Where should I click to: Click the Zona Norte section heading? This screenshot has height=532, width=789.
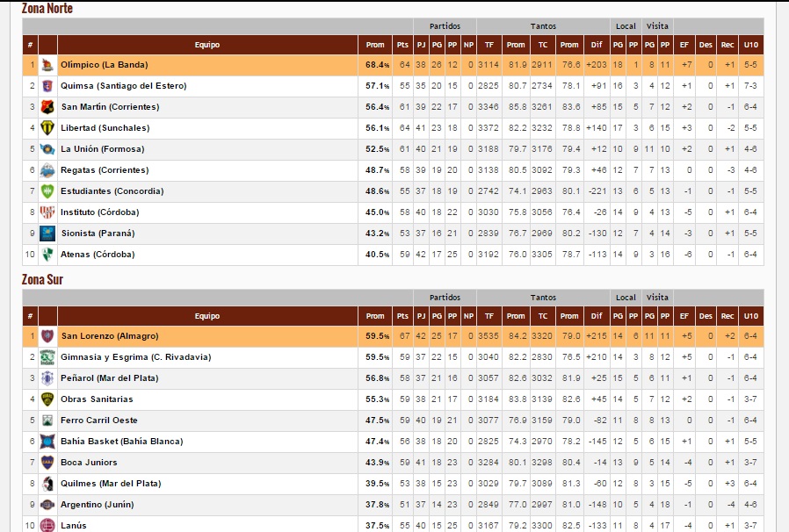[x=47, y=9]
